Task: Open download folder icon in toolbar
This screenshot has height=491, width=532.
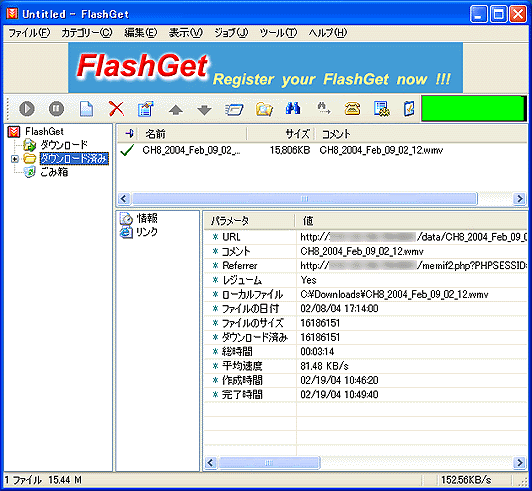Action: [264, 109]
